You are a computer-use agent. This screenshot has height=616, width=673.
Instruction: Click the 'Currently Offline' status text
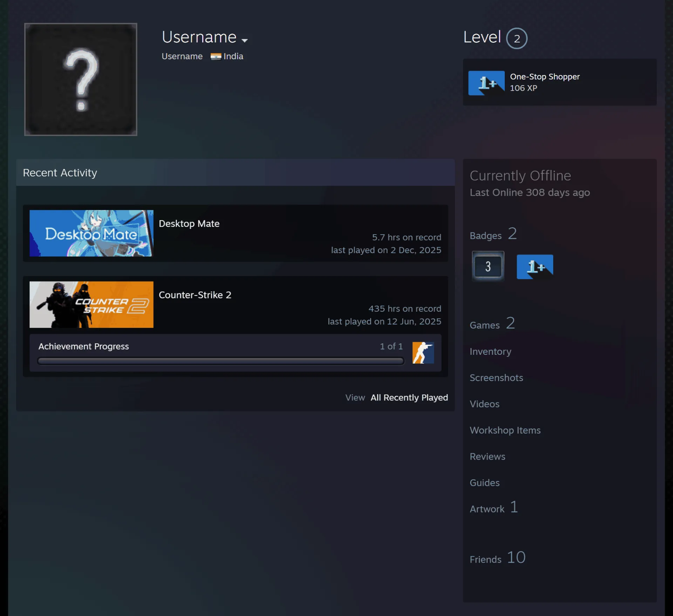click(x=520, y=176)
